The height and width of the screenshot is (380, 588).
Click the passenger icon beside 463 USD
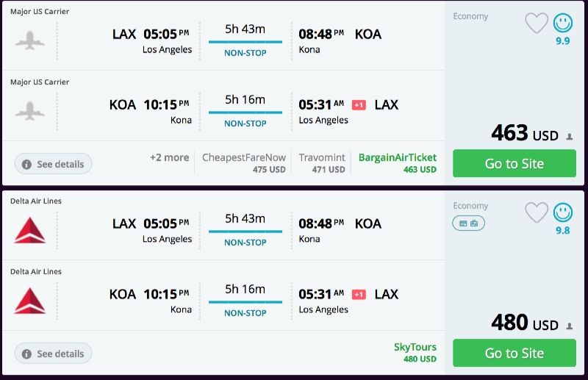pos(569,137)
